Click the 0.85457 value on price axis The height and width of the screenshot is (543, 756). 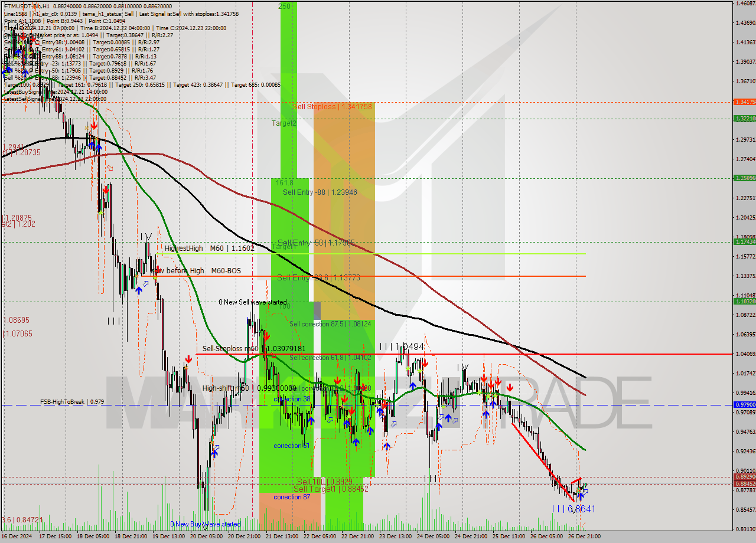pos(745,509)
